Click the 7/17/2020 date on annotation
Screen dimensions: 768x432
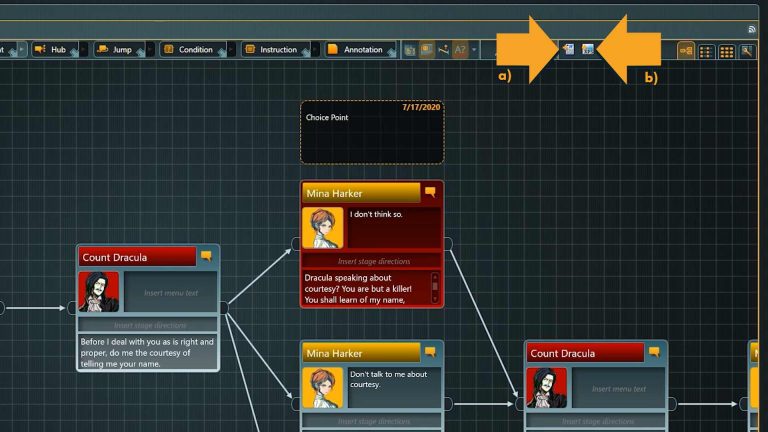click(x=421, y=107)
